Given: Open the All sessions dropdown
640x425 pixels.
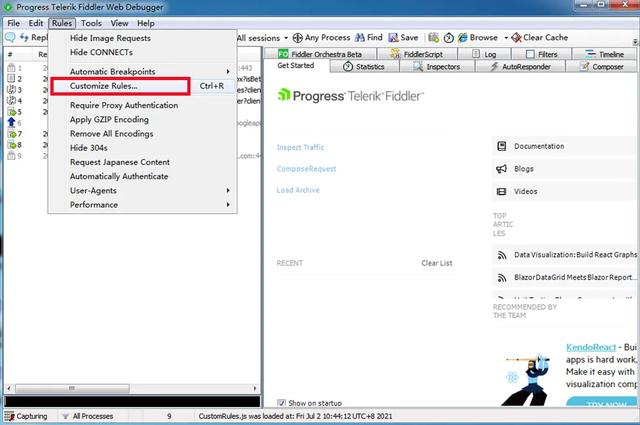Looking at the screenshot, I should click(x=262, y=38).
